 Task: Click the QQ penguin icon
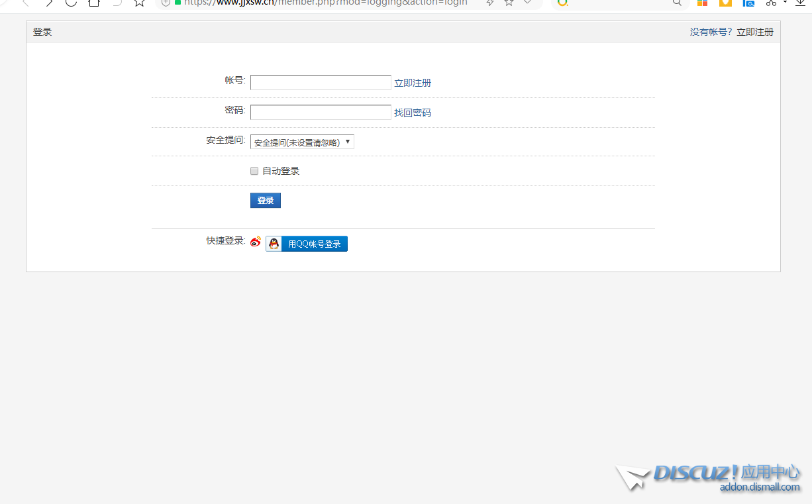274,244
